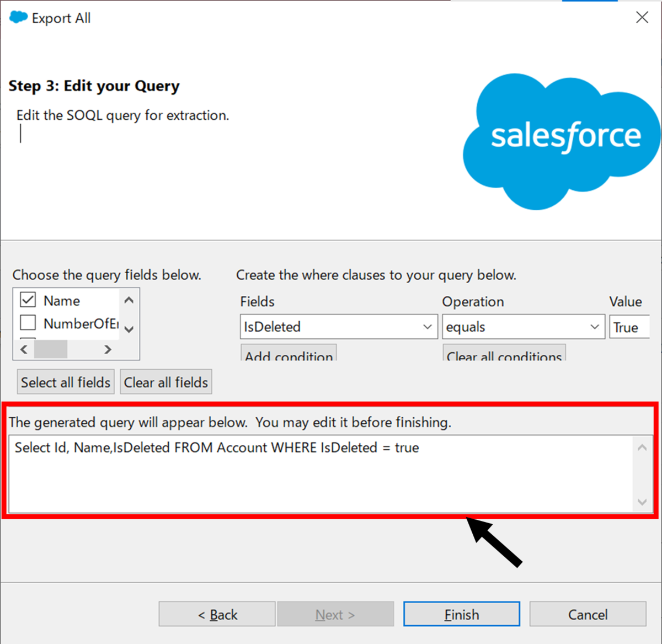The height and width of the screenshot is (644, 662).
Task: Click the 'Create the where clauses' label
Action: coord(376,275)
